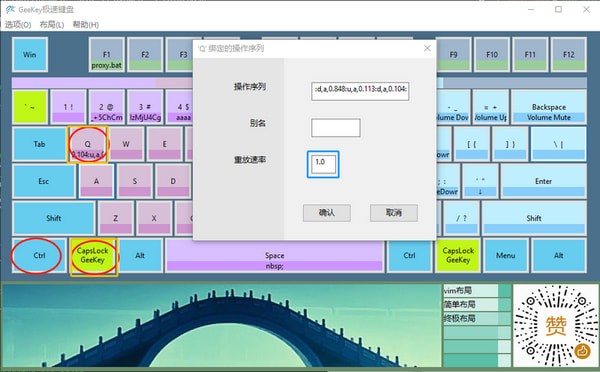Click the left Alt key tile

(x=140, y=255)
